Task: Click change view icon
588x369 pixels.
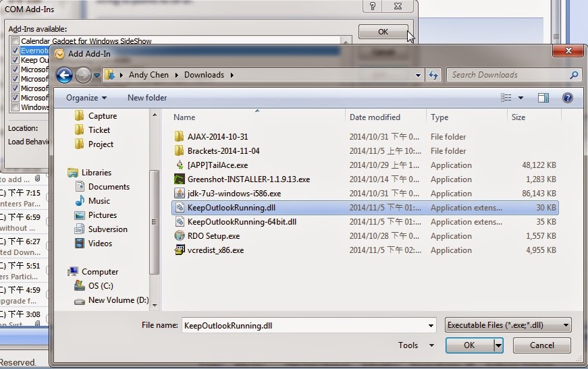Action: (x=506, y=98)
